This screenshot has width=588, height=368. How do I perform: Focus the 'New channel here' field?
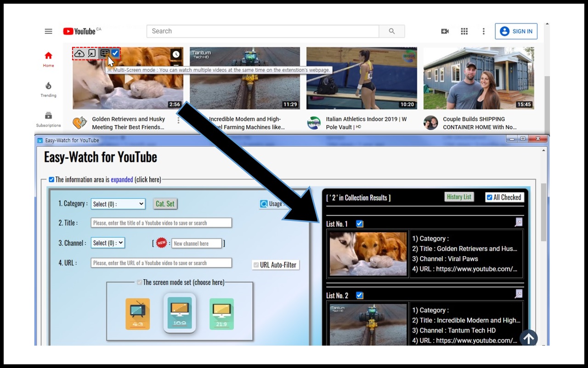tap(197, 243)
